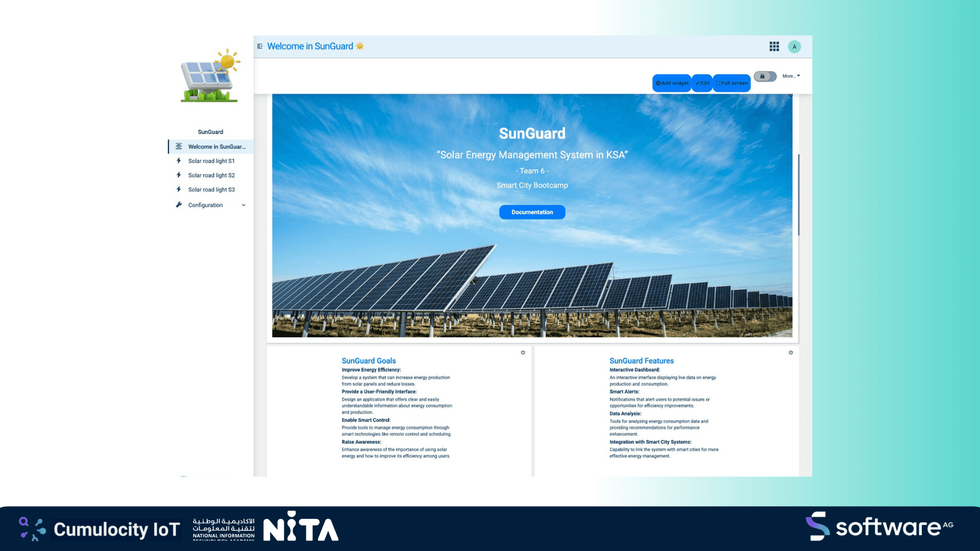Click the SunGuard Features heading
Image resolution: width=980 pixels, height=551 pixels.
tap(642, 361)
